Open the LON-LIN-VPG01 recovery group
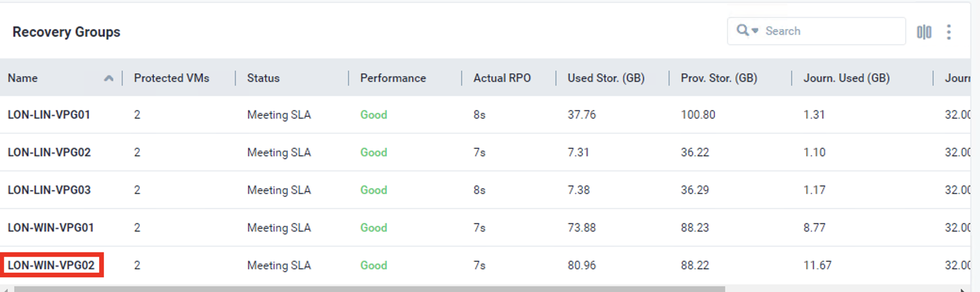The width and height of the screenshot is (980, 292). (x=49, y=115)
